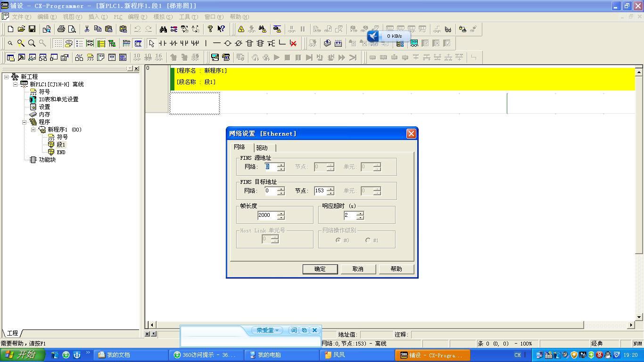Collapse the 新PLC1[CJ1H-H] tree node
644x362 pixels.
pos(15,84)
